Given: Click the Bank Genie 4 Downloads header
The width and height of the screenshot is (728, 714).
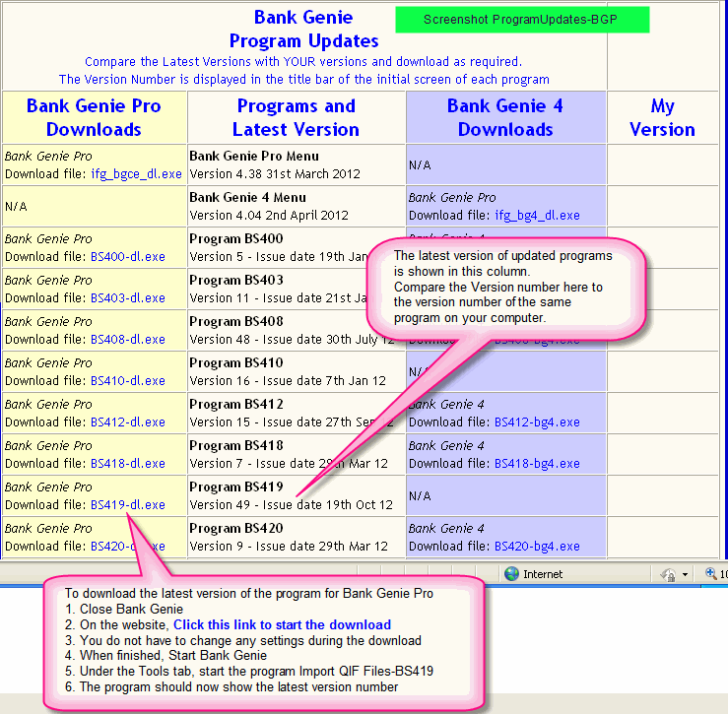Looking at the screenshot, I should (x=505, y=117).
